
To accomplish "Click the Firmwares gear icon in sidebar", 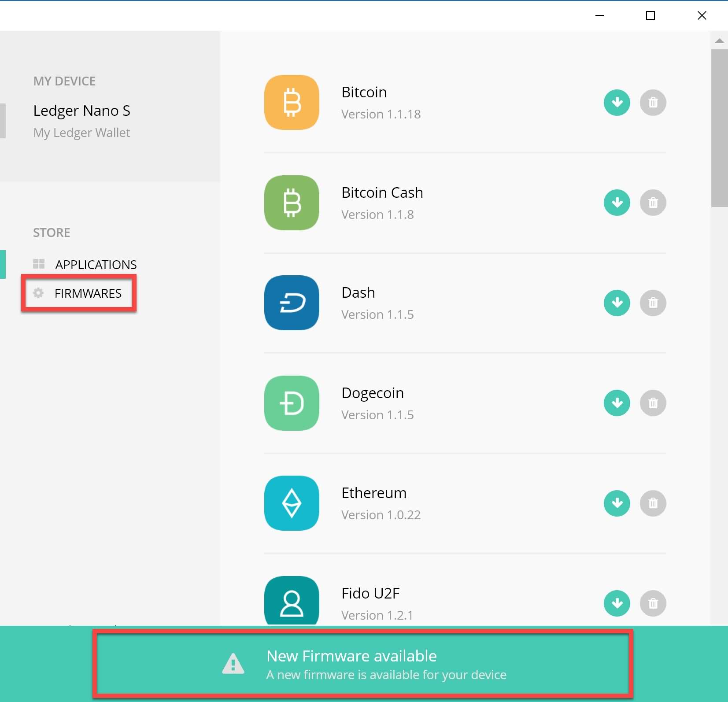I will pyautogui.click(x=38, y=293).
